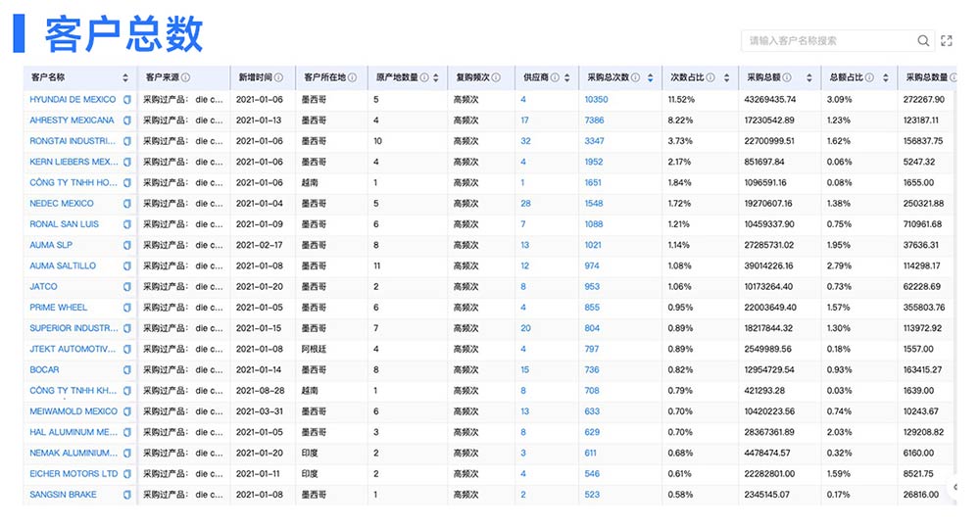This screenshot has width=980, height=529.
Task: Copy icon next to EICHER MOTORS LTD
Action: click(126, 474)
